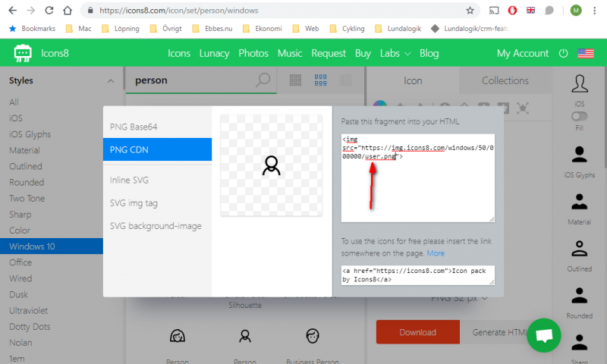Collapse the Styles section chevron
This screenshot has height=364, width=607.
111,81
